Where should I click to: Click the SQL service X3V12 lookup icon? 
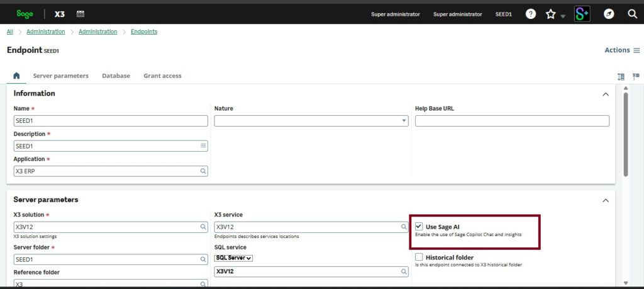click(404, 272)
